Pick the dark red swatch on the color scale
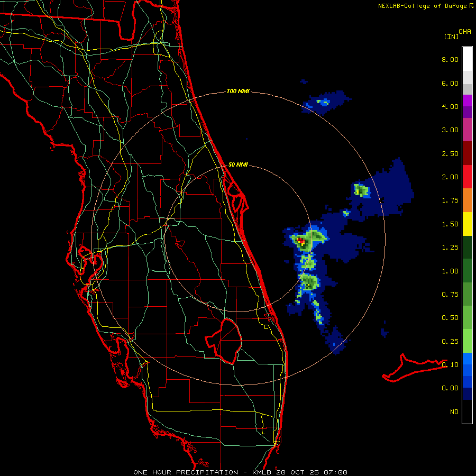Viewport: 476px width, 476px height. click(x=467, y=153)
